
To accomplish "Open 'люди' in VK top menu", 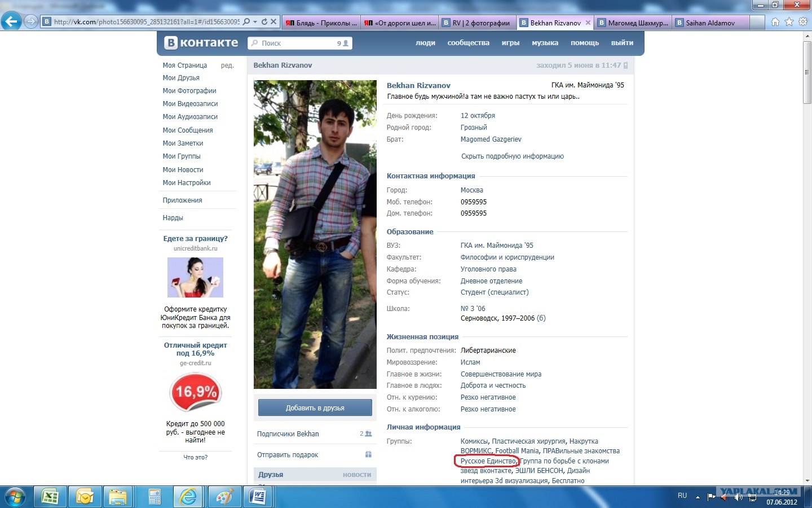I will click(x=425, y=43).
